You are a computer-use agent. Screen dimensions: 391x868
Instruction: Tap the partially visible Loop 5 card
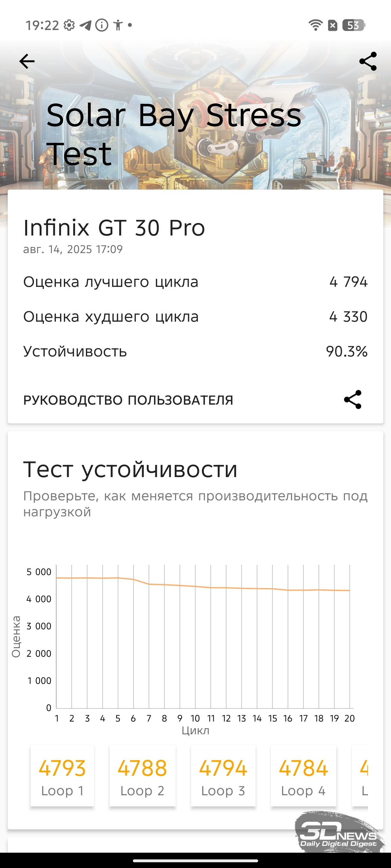coord(360,776)
